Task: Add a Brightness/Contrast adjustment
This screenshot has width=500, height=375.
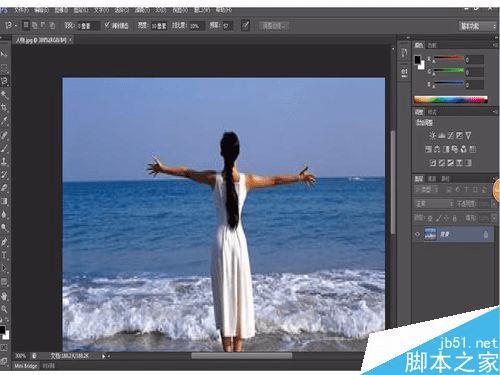Action: point(432,135)
